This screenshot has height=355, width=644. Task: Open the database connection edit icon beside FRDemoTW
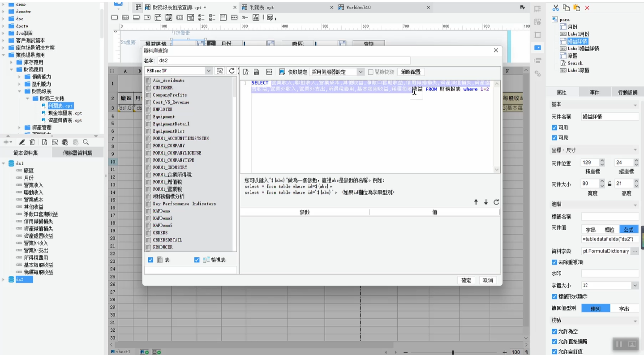[x=219, y=71]
